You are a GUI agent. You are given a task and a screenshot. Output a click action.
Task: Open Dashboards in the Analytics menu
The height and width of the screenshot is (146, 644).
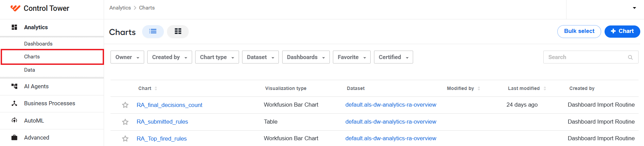tap(38, 44)
